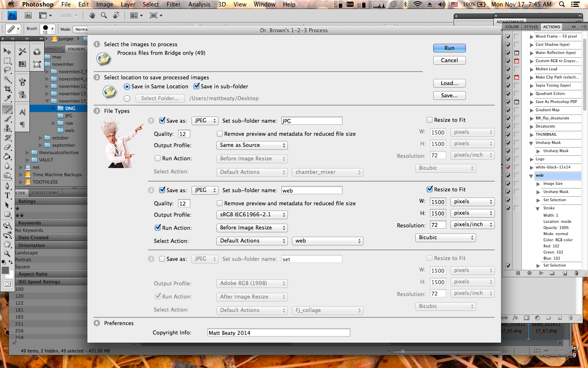Select the Paint Bucket tool
This screenshot has width=588, height=368.
(x=7, y=156)
